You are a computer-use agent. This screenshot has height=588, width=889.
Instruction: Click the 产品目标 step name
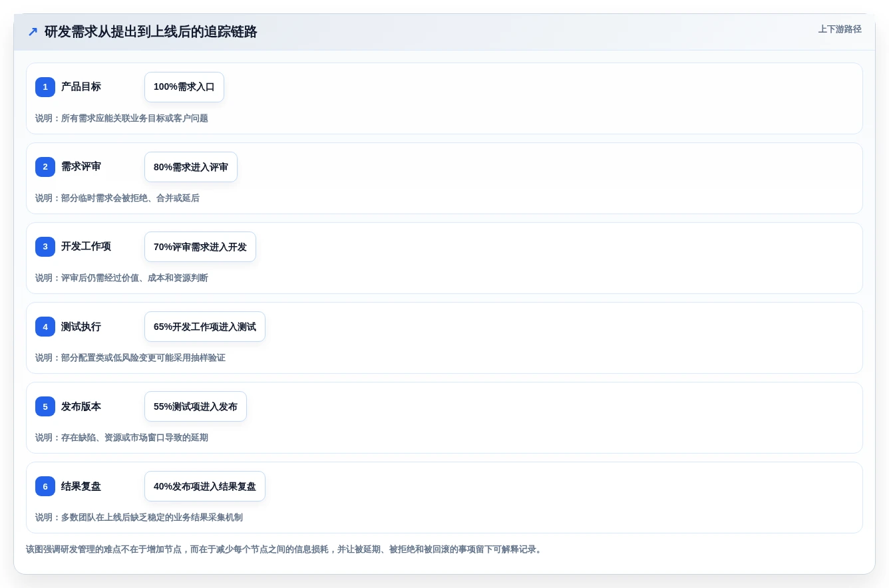[81, 87]
